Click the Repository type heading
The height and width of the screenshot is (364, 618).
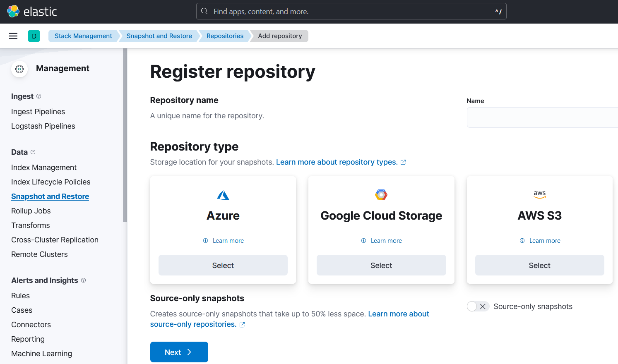pyautogui.click(x=194, y=146)
